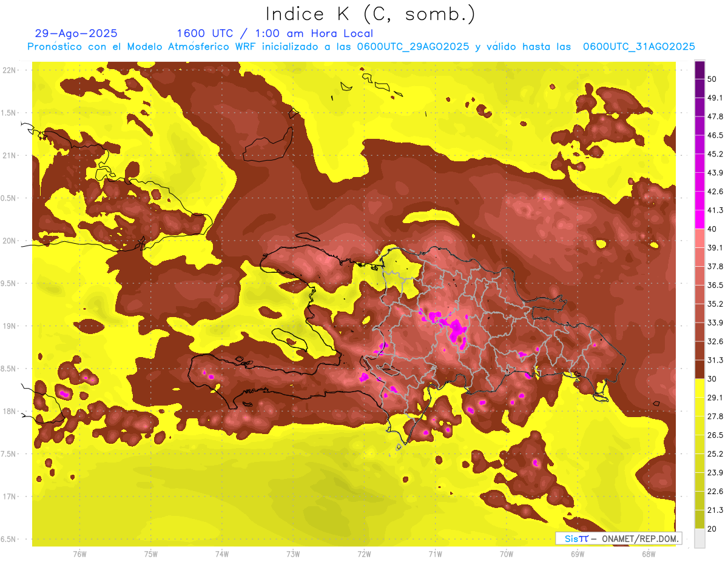Click the "25.2" colorbar value

[x=715, y=453]
